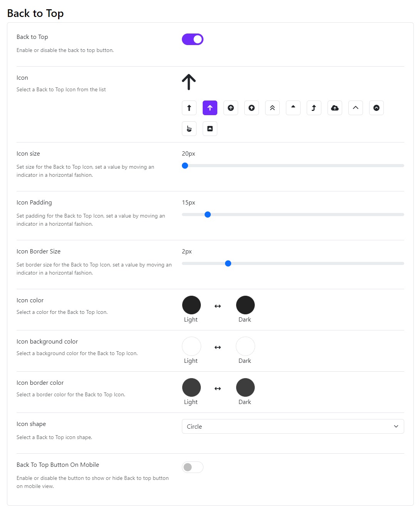420x513 pixels.
Task: Click the Icon color sync arrows
Action: pos(218,306)
